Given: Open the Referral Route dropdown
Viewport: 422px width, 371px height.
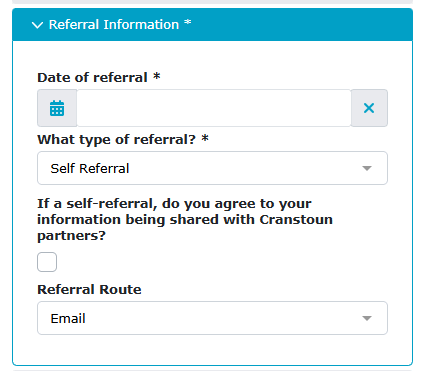Looking at the screenshot, I should click(x=212, y=318).
